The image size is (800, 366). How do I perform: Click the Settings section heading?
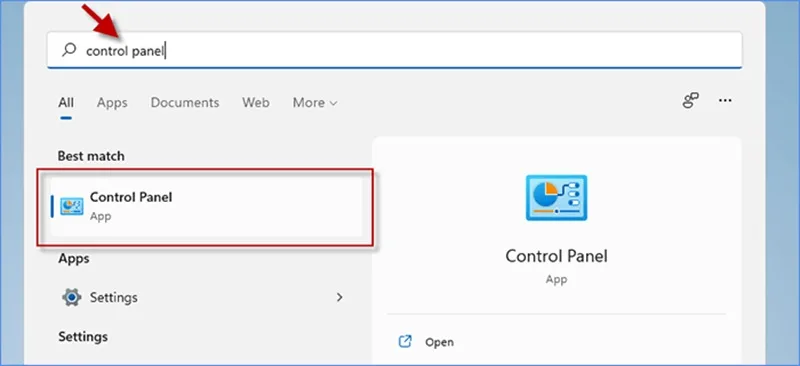point(83,336)
